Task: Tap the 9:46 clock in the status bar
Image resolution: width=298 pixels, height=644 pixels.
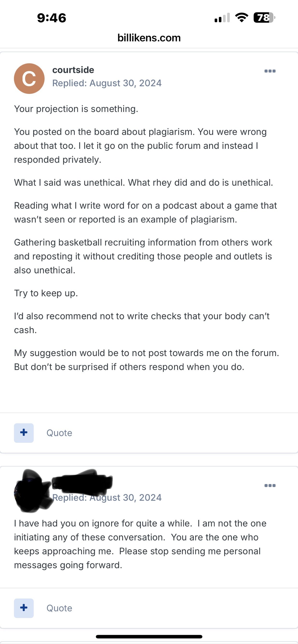Action: pos(52,18)
